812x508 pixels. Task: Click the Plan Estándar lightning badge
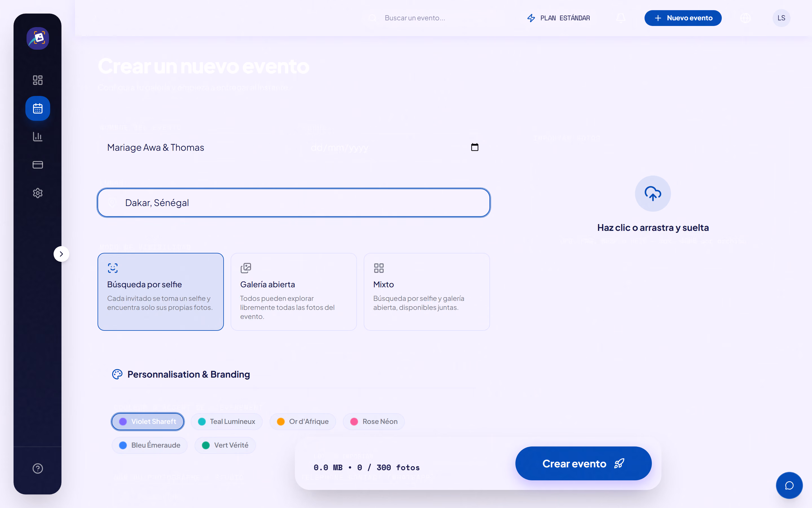click(558, 18)
